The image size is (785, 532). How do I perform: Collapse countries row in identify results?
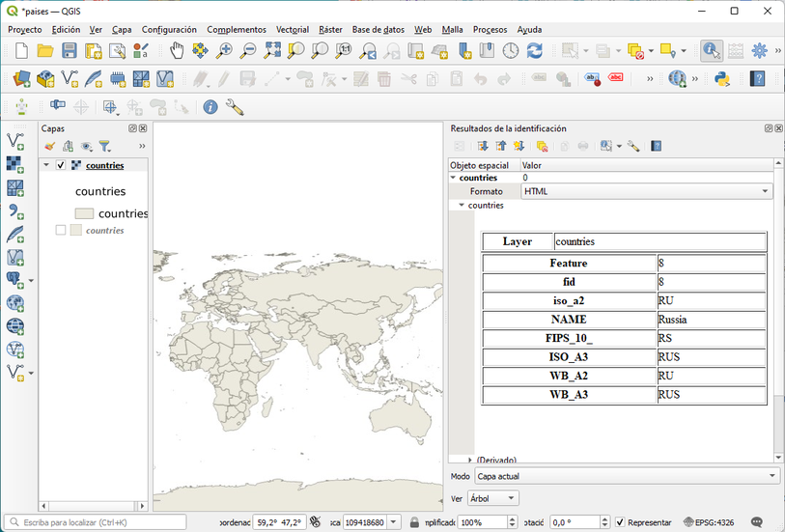pos(453,178)
